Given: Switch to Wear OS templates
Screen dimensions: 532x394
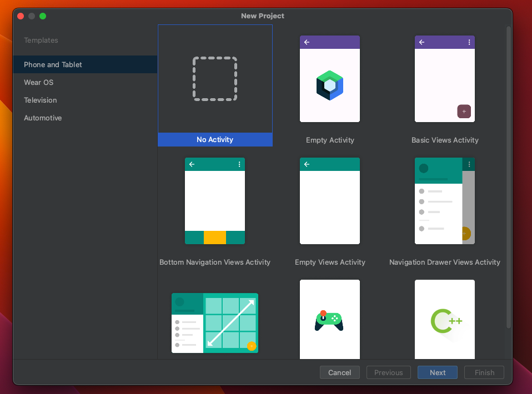Looking at the screenshot, I should [38, 82].
